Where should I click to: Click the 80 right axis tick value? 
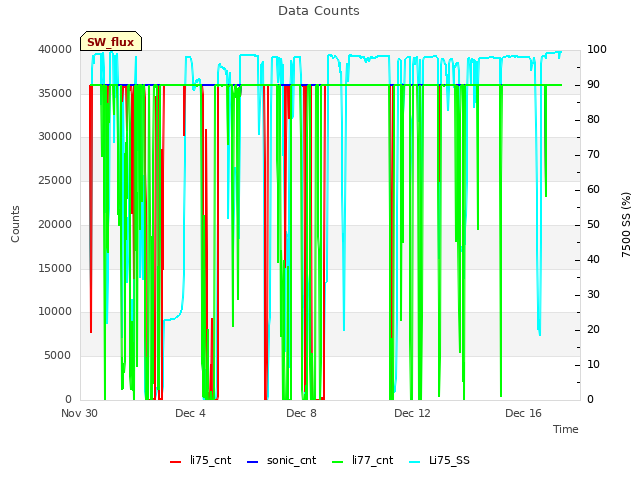[593, 120]
